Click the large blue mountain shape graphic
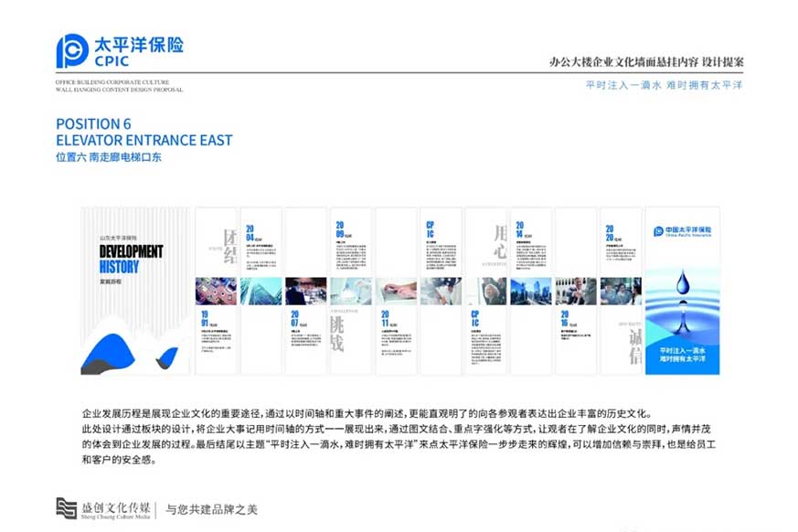The image size is (798, 532). coord(109,354)
